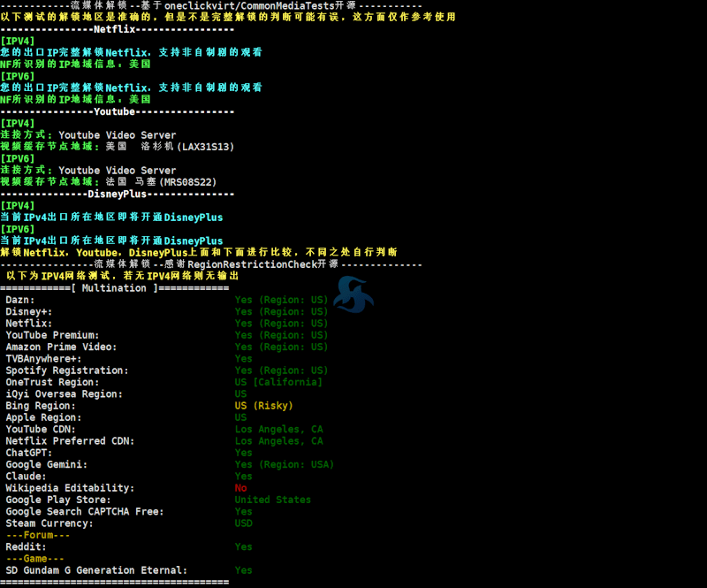Select the dashed 'DisneyPlus' section header
The width and height of the screenshot is (707, 588).
tap(118, 194)
